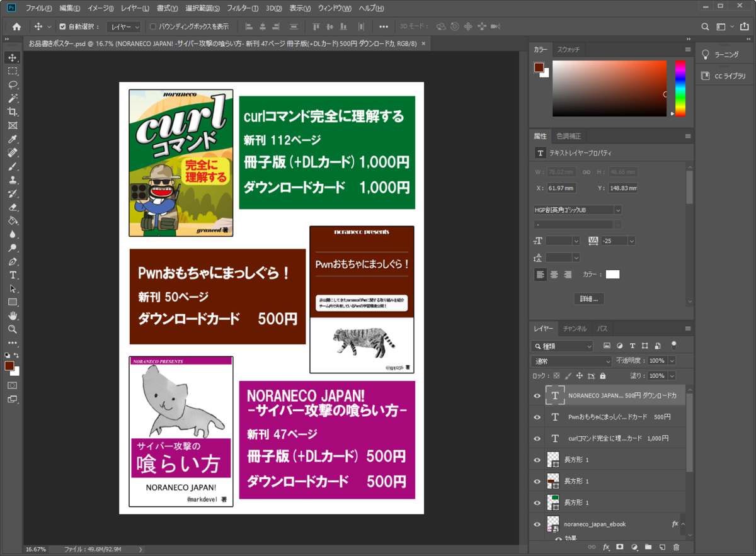Open the layer filter type 種類 dropdown
756x556 pixels.
click(563, 346)
